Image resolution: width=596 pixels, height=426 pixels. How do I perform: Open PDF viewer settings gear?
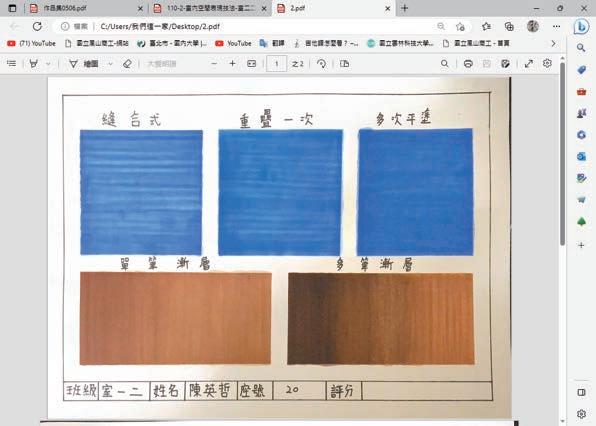coord(547,63)
